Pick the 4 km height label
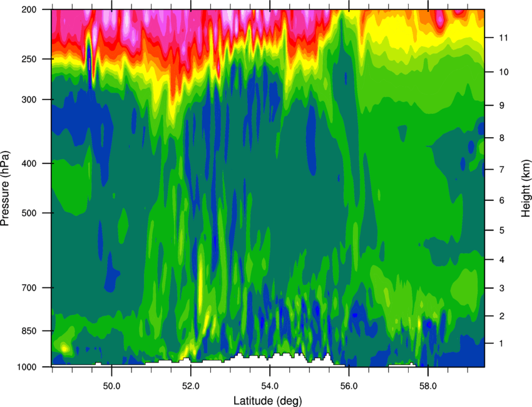The height and width of the screenshot is (407, 532). tap(502, 260)
